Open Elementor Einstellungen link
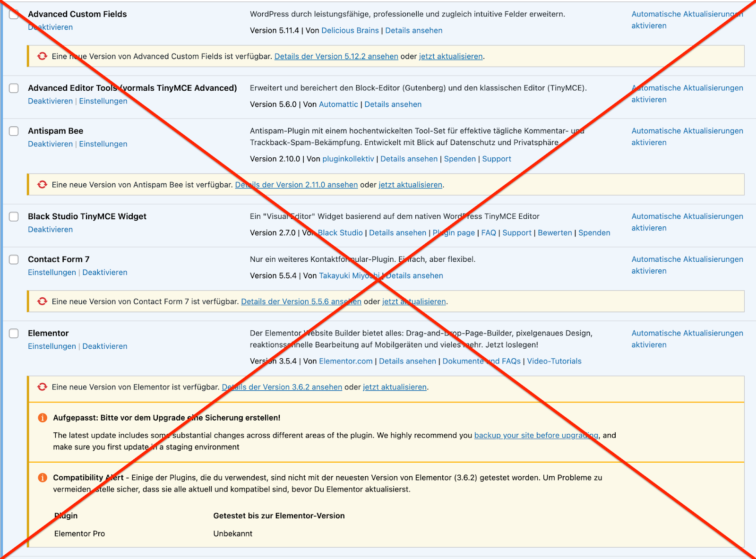Screen dimensions: 756x559 click(52, 346)
